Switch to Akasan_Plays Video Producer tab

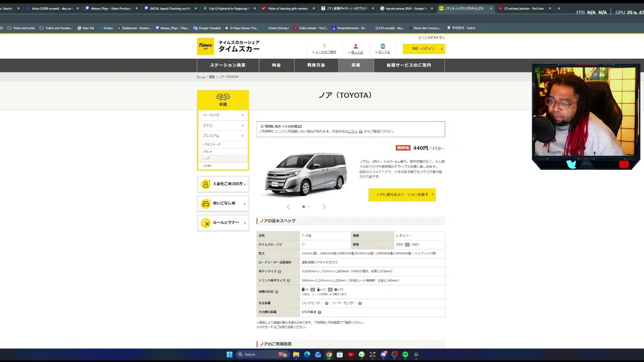pyautogui.click(x=111, y=9)
